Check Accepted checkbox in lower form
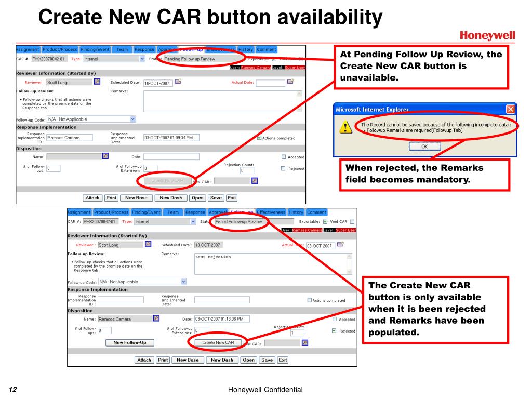The height and width of the screenshot is (399, 532). (335, 319)
